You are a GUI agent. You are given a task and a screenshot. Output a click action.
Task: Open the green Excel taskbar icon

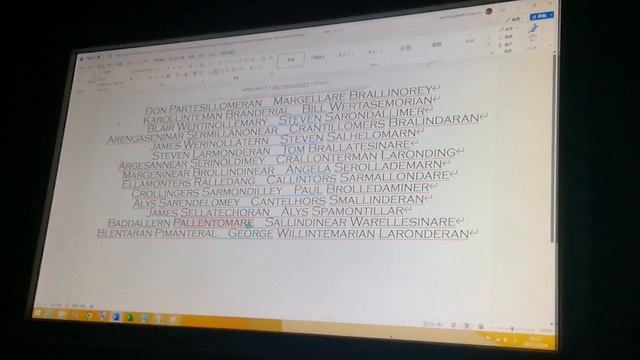click(x=130, y=317)
